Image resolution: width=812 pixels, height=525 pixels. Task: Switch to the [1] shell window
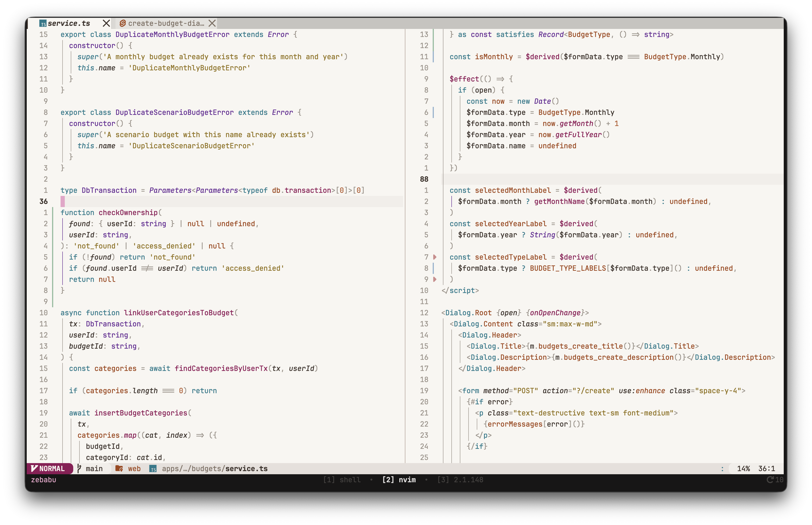tap(342, 480)
